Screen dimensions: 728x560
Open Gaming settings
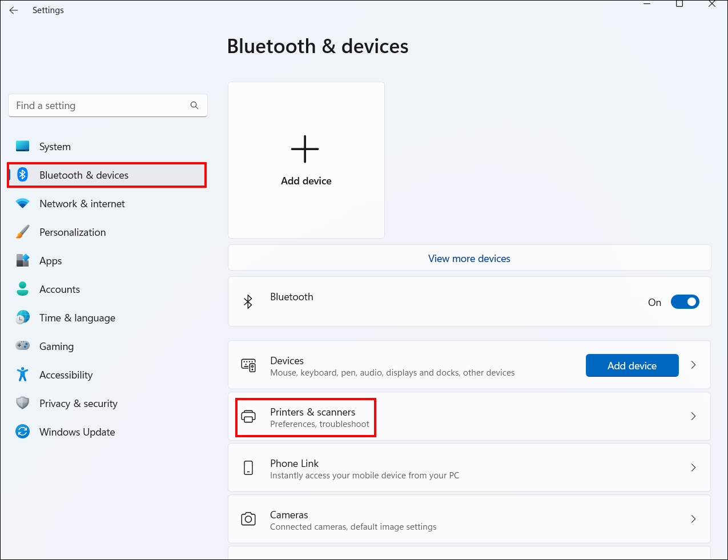[x=107, y=347]
